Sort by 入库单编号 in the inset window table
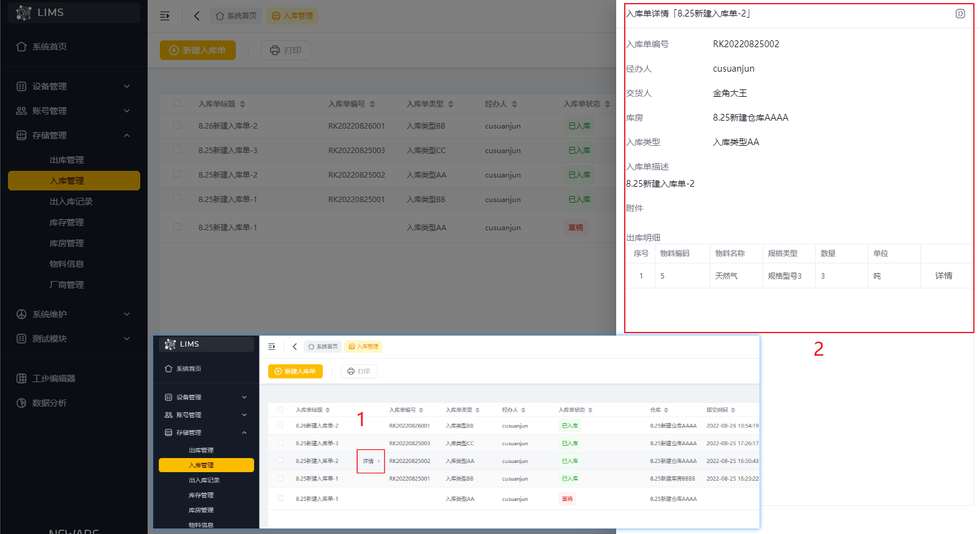Screen dimensions: 980x534 coord(421,410)
